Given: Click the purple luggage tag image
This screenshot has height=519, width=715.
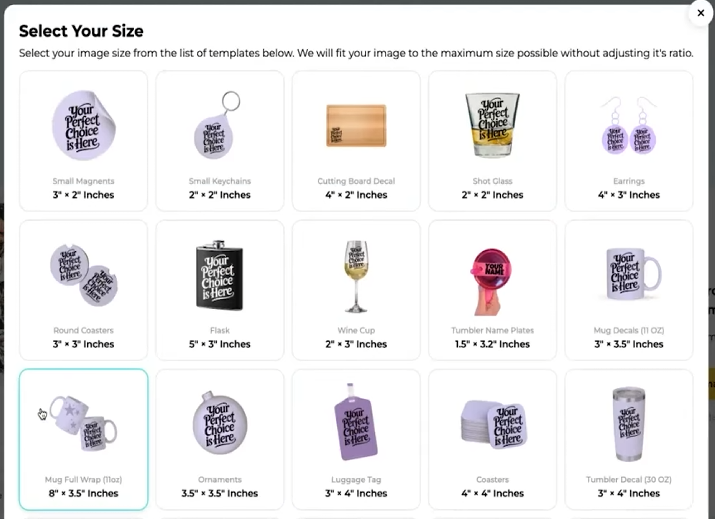Looking at the screenshot, I should click(x=355, y=423).
